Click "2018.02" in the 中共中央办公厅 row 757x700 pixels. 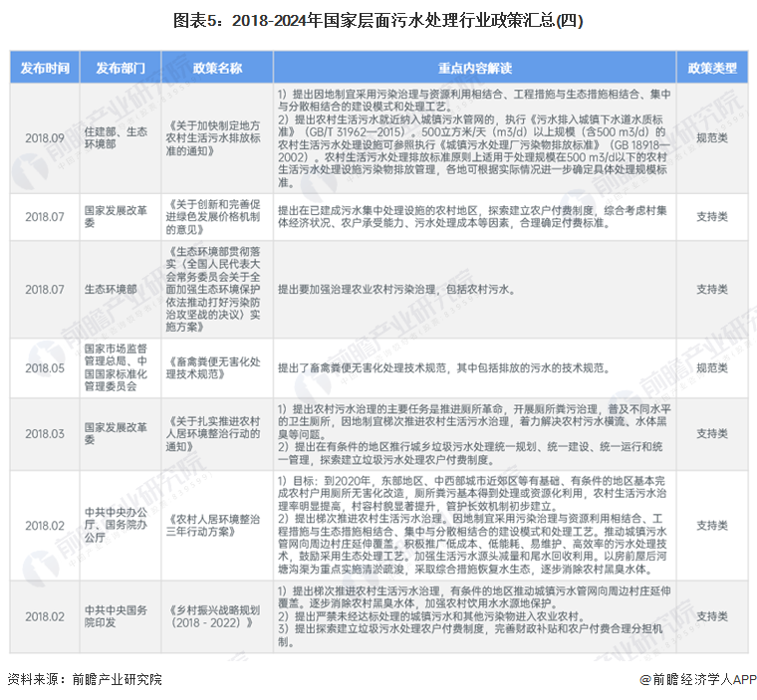coord(45,525)
